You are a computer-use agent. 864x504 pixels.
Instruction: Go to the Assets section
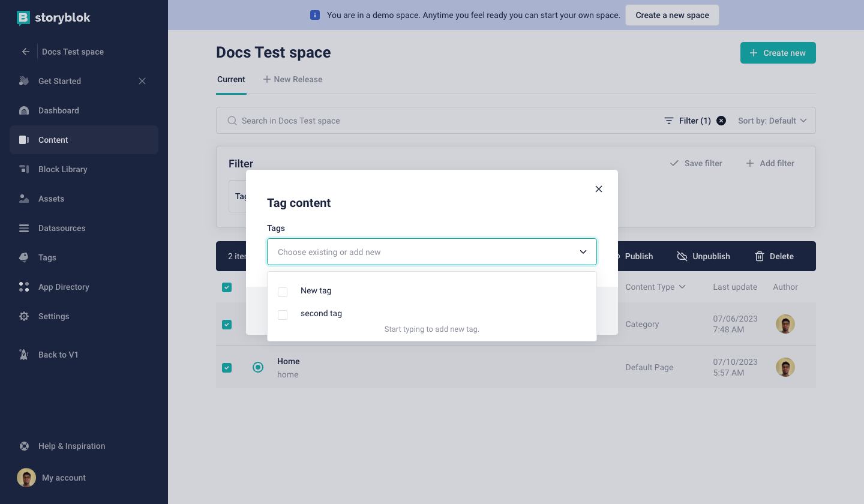click(x=51, y=199)
